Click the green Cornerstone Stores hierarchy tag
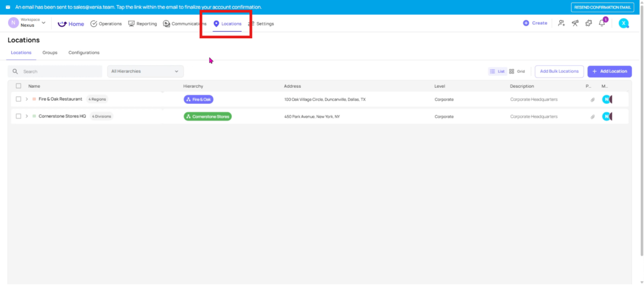The width and height of the screenshot is (644, 287). coord(207,116)
